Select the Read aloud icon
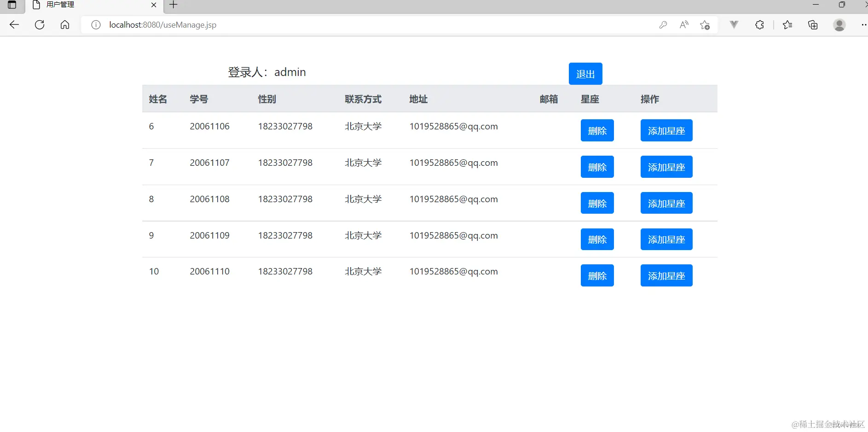Viewport: 868px width, 432px height. point(684,25)
